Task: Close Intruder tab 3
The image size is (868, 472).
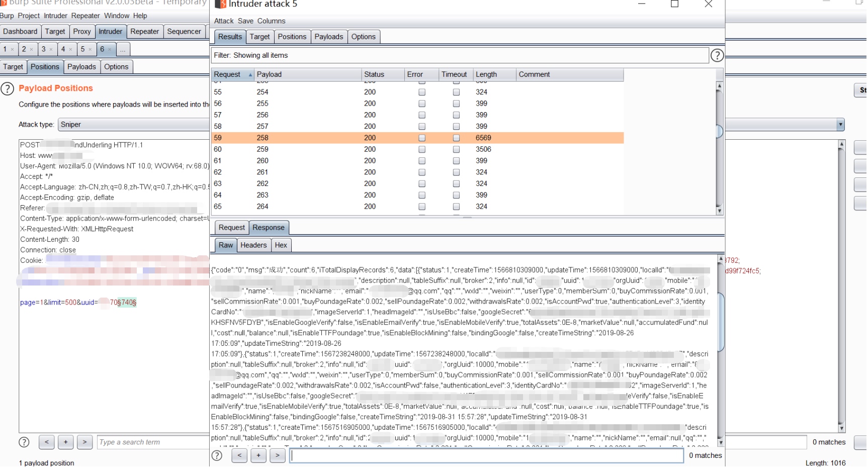Action: coord(51,49)
